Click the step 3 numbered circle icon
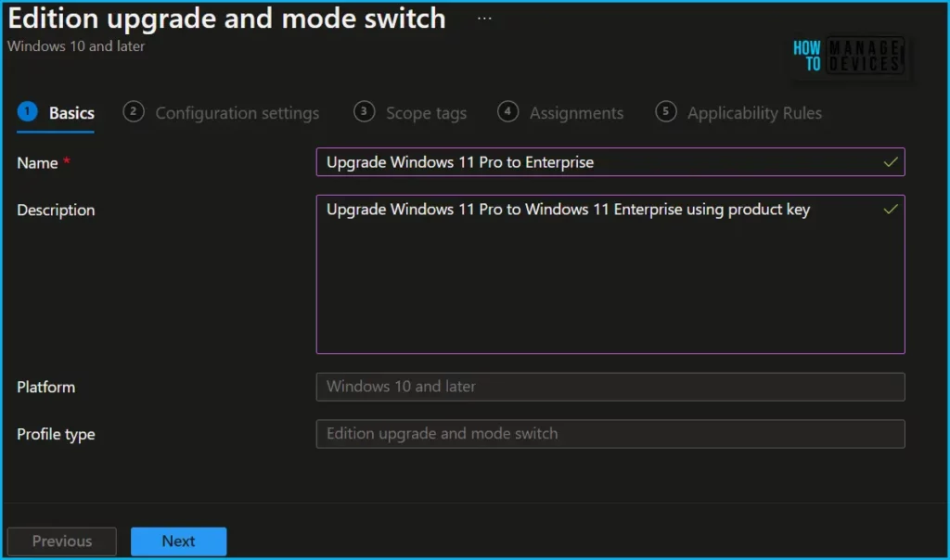The width and height of the screenshot is (950, 560). tap(364, 112)
